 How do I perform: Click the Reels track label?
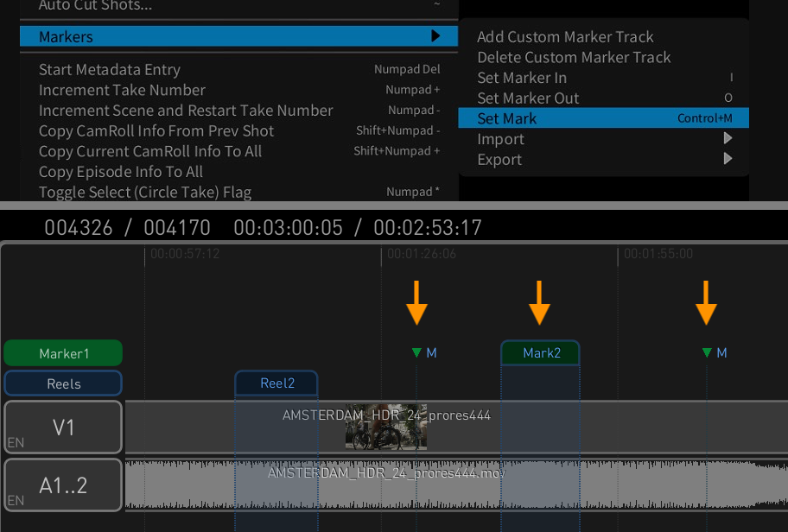coord(63,383)
